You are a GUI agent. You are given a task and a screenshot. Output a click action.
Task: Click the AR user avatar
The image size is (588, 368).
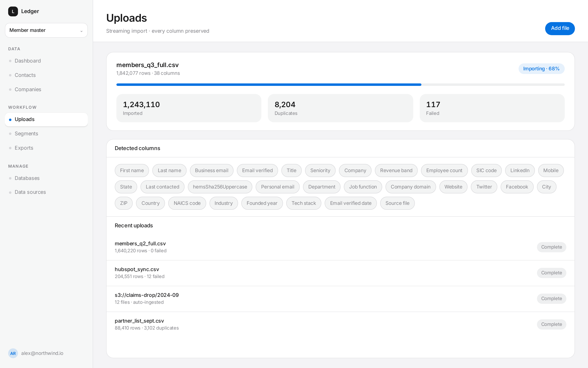point(13,353)
